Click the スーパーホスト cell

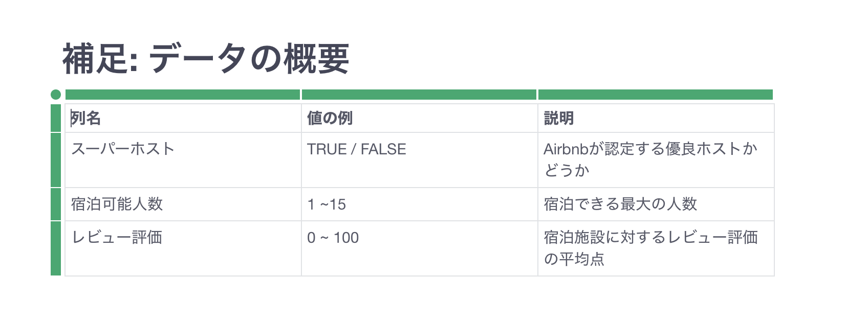(183, 160)
